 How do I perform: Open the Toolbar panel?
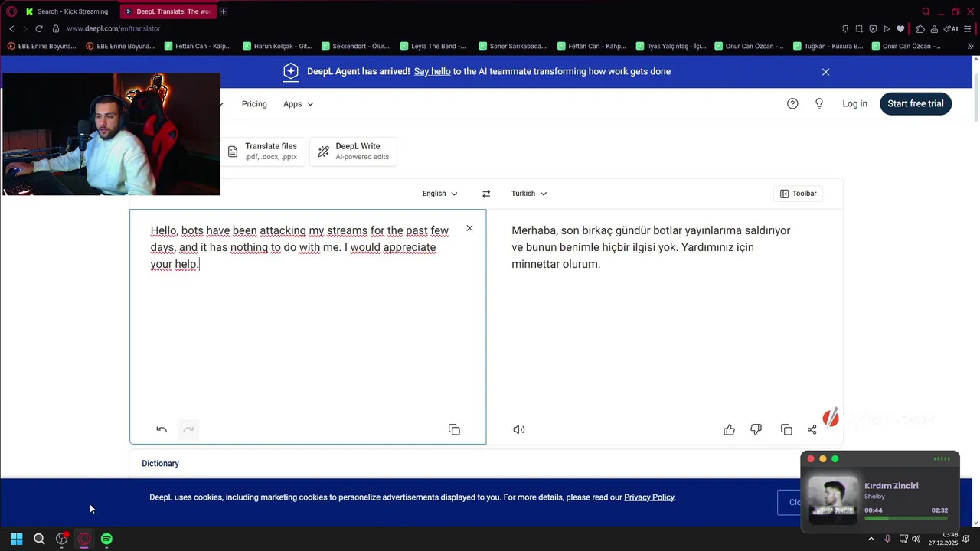pyautogui.click(x=798, y=194)
